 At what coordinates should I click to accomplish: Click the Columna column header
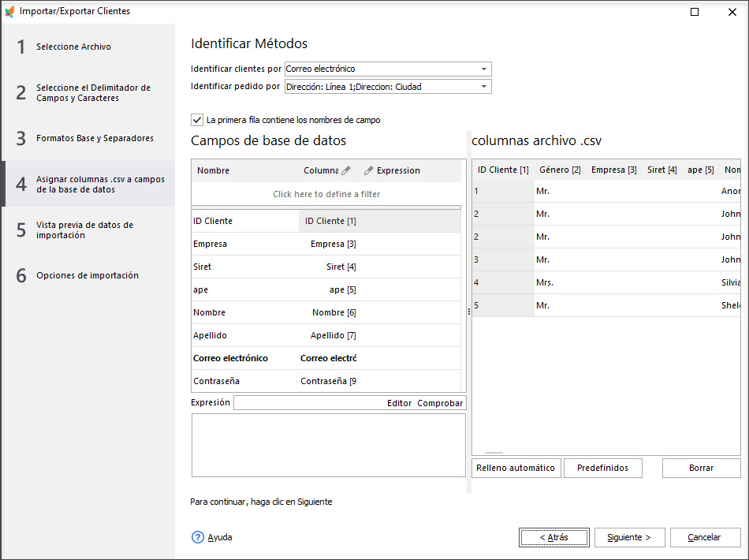[321, 170]
